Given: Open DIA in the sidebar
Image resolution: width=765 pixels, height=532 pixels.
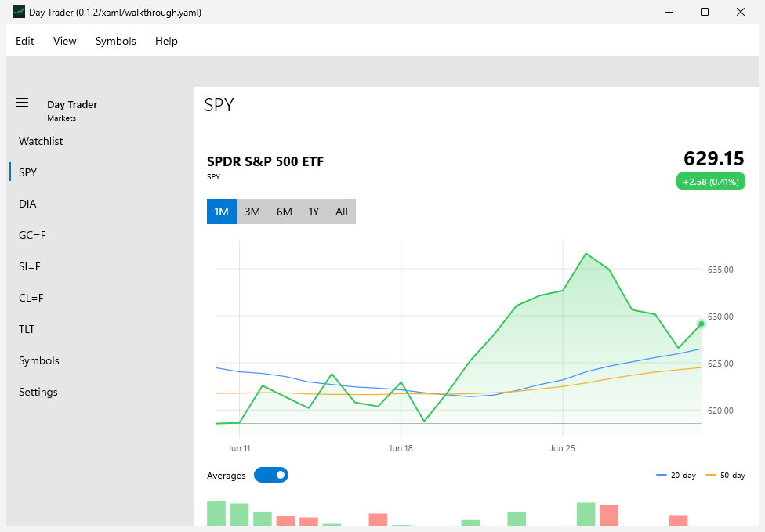Looking at the screenshot, I should (100, 204).
